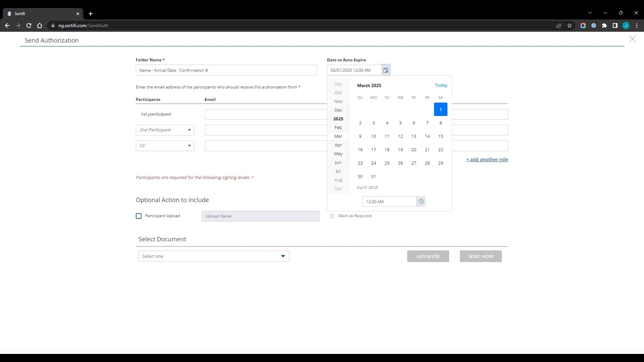Viewport: 644px width, 362px height.
Task: Click the browser back arrow icon
Action: point(7,25)
